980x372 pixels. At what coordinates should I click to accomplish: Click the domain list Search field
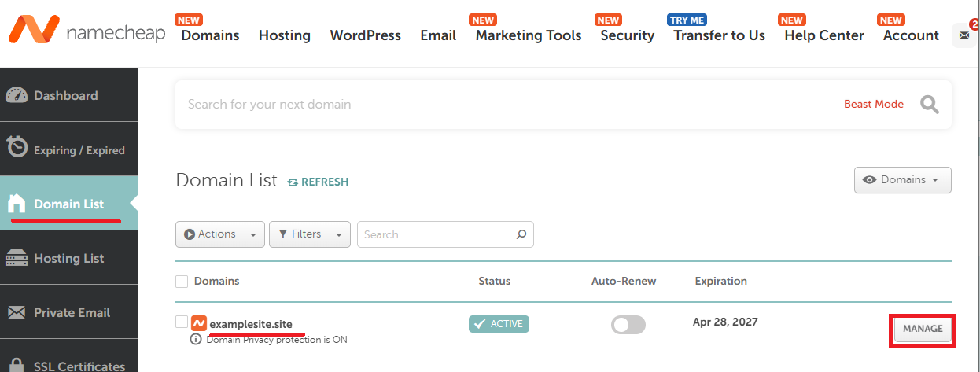coord(437,234)
